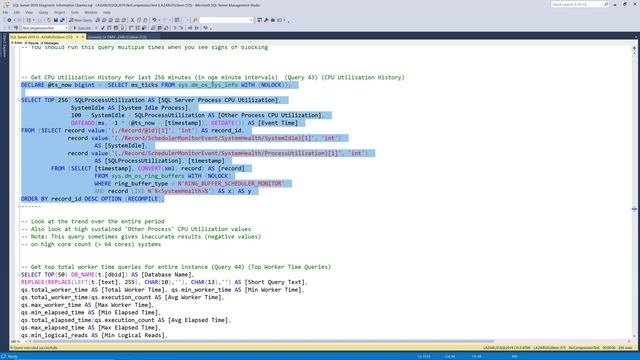The width and height of the screenshot is (640, 360).
Task: Click the 'Ready' status bar text
Action: pyautogui.click(x=13, y=356)
